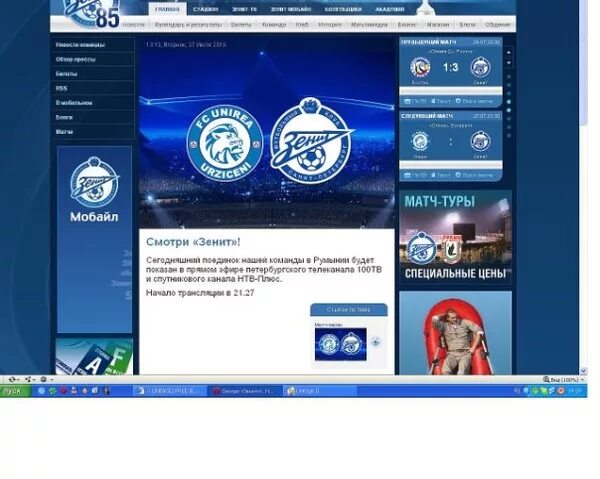Open the calendar icon link in the previous match panel
This screenshot has height=479, width=600.
coord(415,101)
